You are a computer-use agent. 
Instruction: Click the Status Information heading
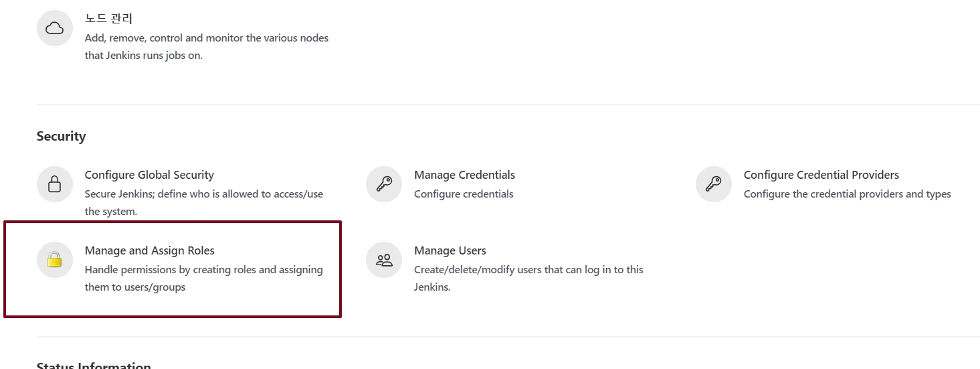[x=94, y=365]
